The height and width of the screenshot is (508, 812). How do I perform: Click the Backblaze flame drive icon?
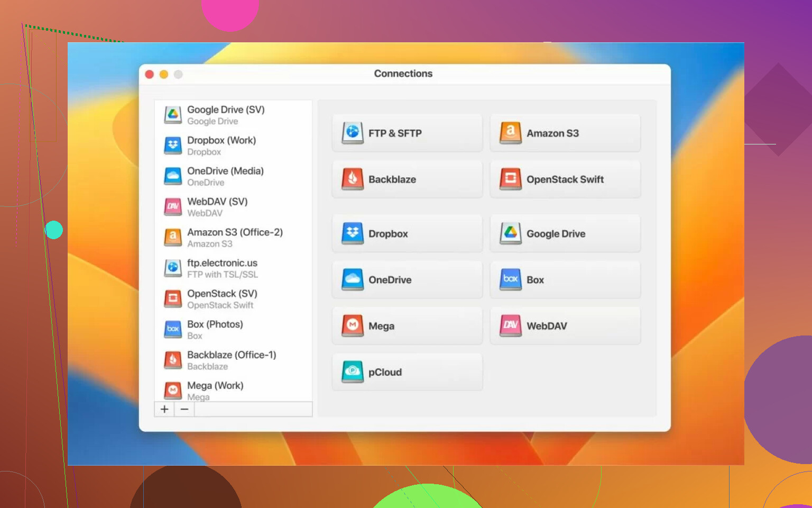[x=353, y=179]
